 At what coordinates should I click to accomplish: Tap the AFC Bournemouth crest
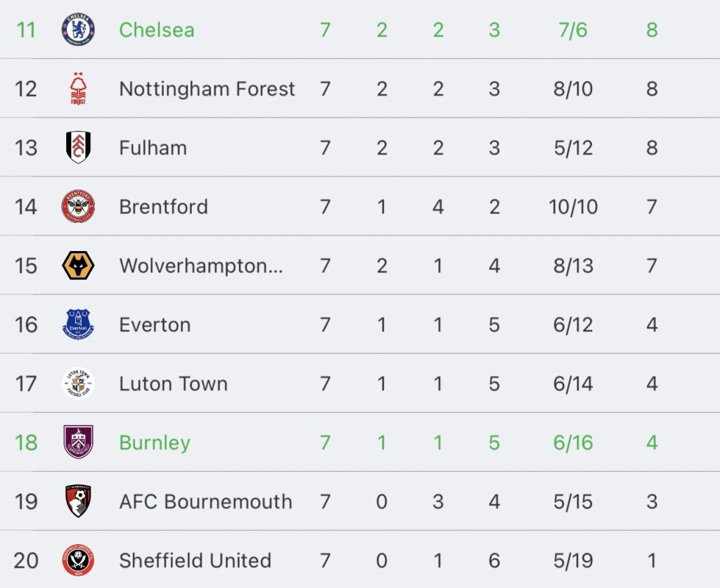(78, 501)
